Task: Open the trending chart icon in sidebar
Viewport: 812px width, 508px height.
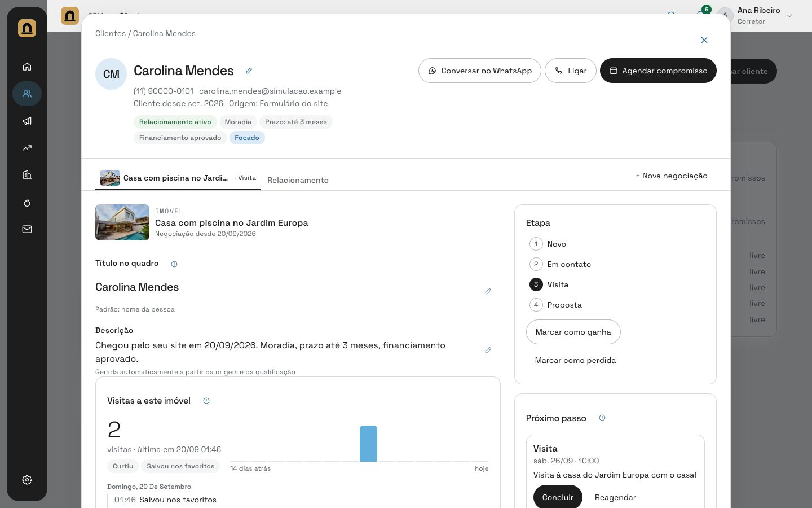Action: click(27, 148)
